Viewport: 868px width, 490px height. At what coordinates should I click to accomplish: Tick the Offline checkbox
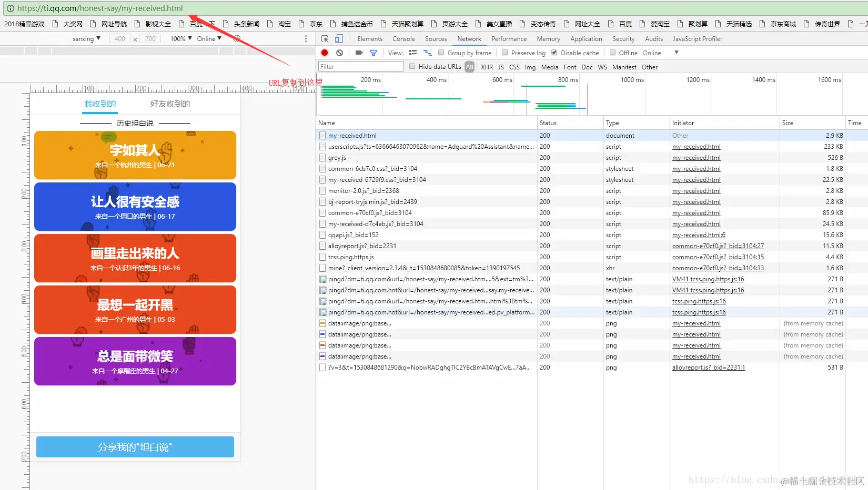click(612, 53)
